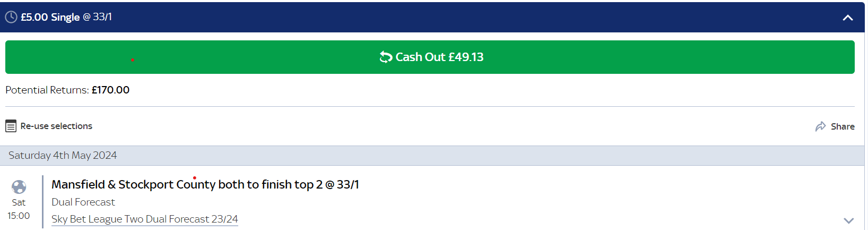
Task: Click the Share text link
Action: click(x=842, y=126)
